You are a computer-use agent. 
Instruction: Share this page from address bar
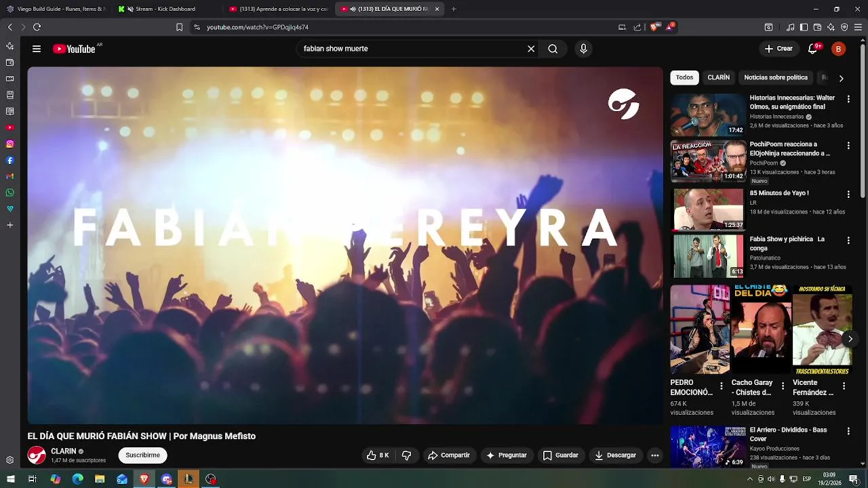(x=637, y=27)
